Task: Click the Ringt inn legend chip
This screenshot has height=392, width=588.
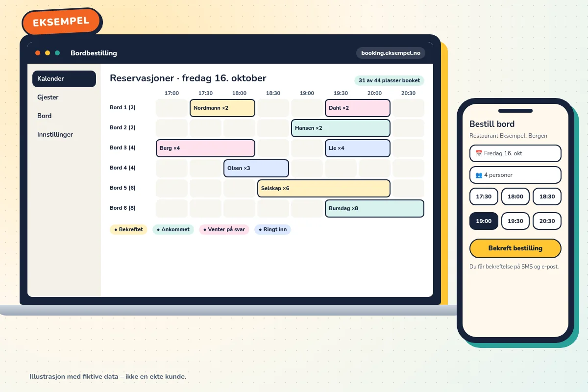Action: point(272,229)
